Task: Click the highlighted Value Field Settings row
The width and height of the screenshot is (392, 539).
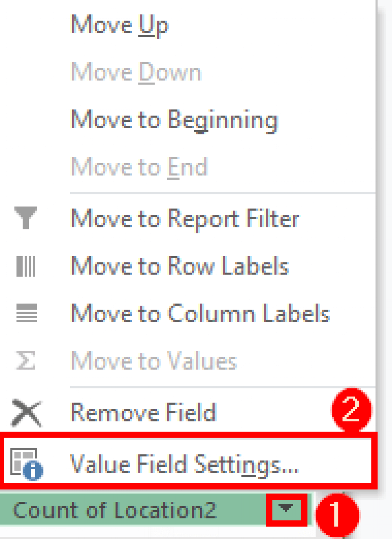Action: (184, 464)
